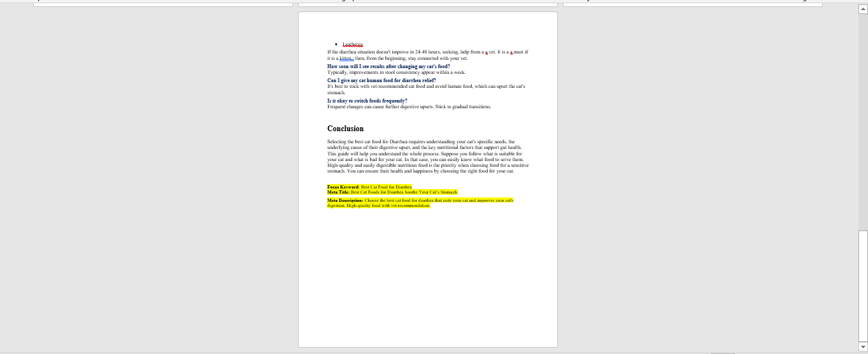Click the scroll up arrow button
This screenshot has height=354, width=868.
(863, 8)
